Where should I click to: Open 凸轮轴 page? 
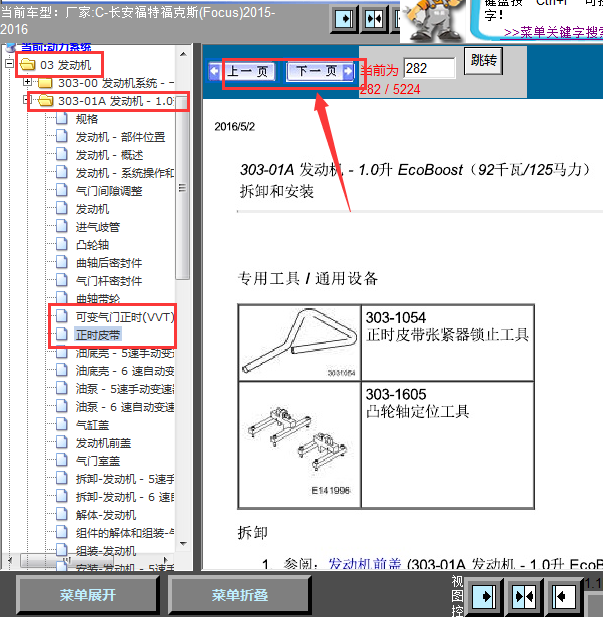pos(92,245)
